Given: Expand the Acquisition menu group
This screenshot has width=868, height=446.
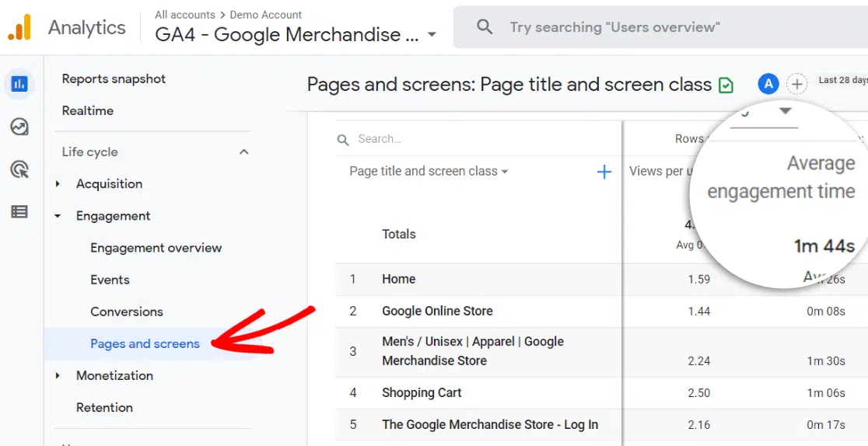Looking at the screenshot, I should click(58, 184).
